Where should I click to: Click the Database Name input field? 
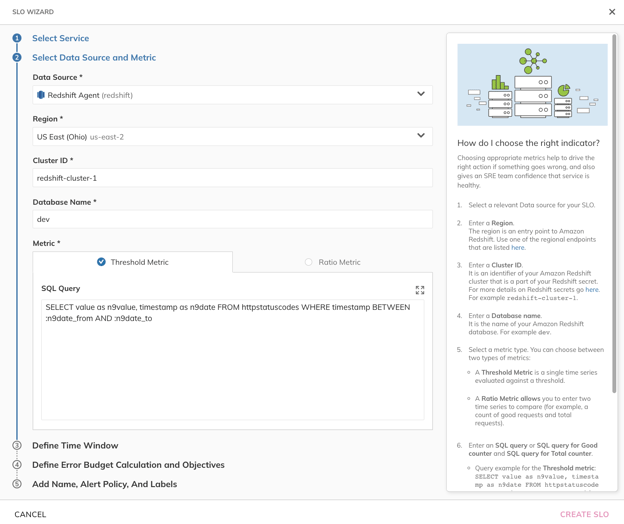[x=232, y=219]
